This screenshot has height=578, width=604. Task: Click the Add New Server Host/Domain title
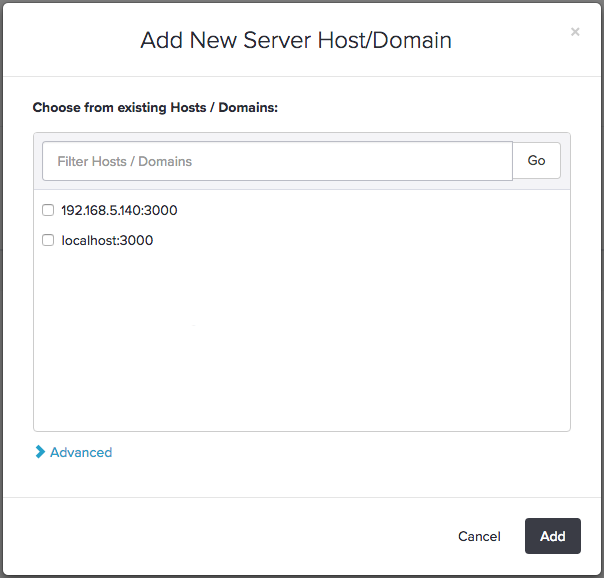[296, 41]
